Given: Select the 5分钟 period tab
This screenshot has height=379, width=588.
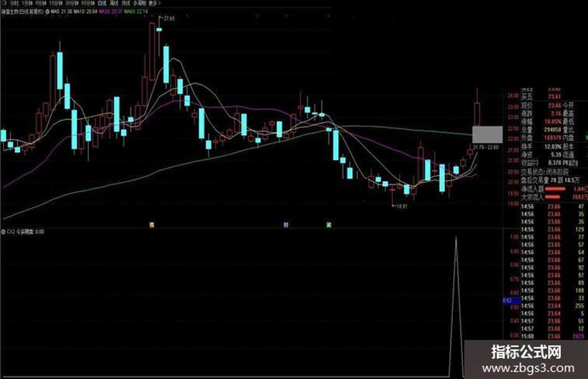Looking at the screenshot, I should pos(42,3).
